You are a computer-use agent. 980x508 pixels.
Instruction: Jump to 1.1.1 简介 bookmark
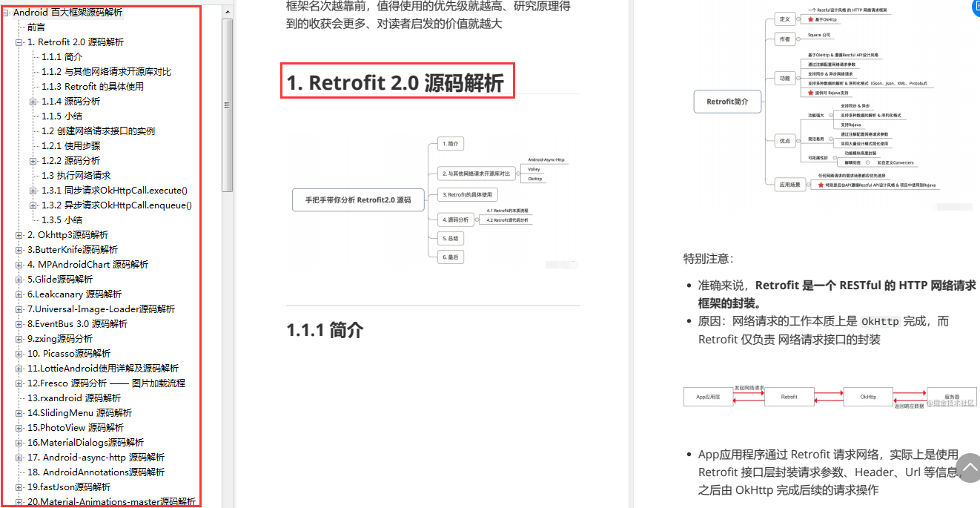point(62,57)
